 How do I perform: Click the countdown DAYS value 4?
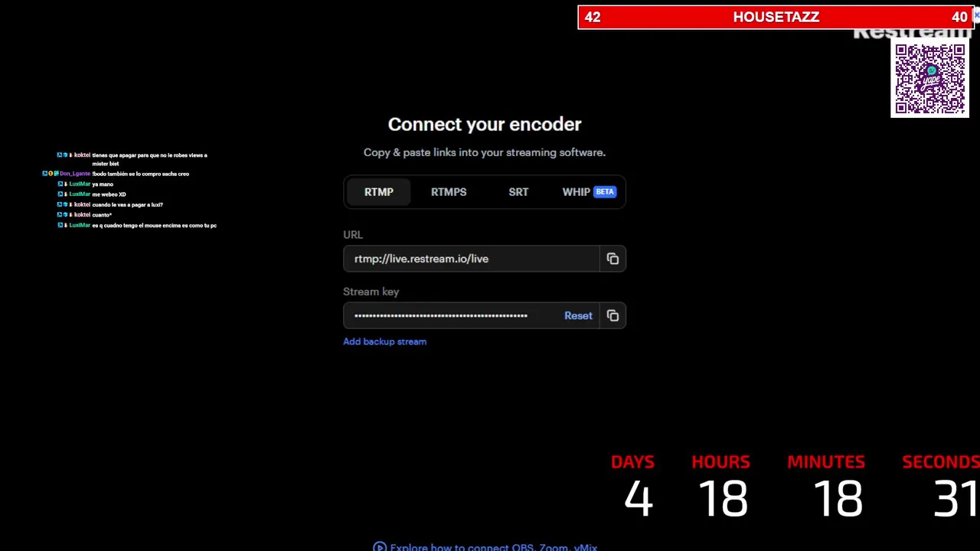[638, 498]
